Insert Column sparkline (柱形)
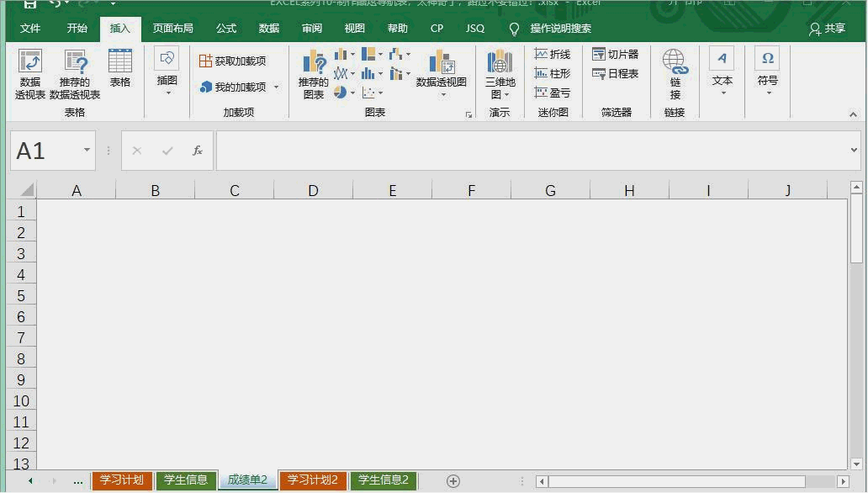Viewport: 868px width, 493px height. [x=553, y=73]
